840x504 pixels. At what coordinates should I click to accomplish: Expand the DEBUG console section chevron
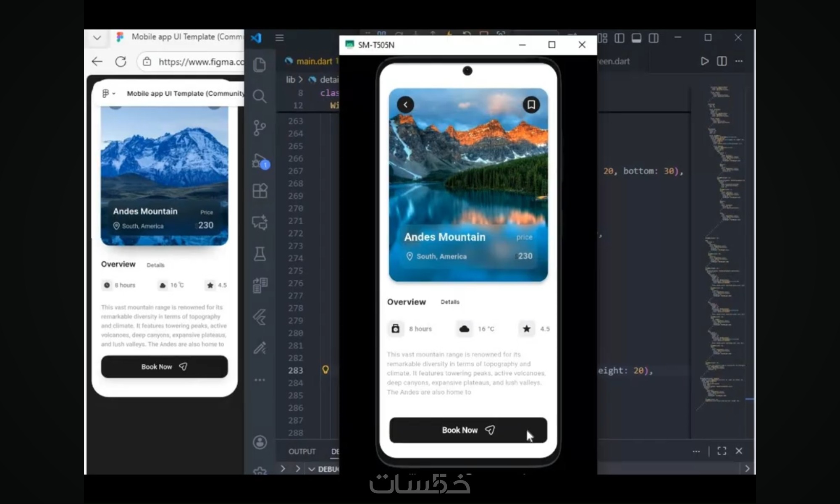[312, 469]
